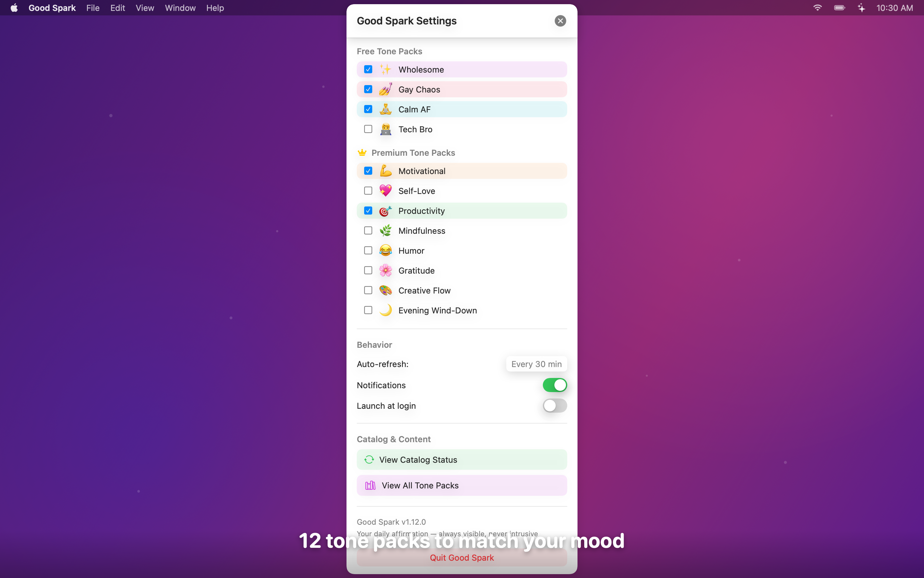Click the sparkles icon beside Wholesome
This screenshot has width=924, height=578.
[x=385, y=70]
